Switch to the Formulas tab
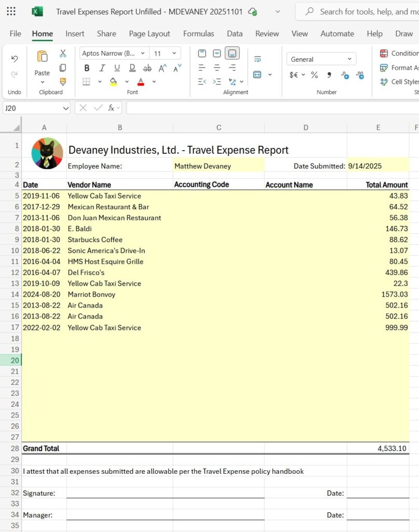 click(x=198, y=34)
